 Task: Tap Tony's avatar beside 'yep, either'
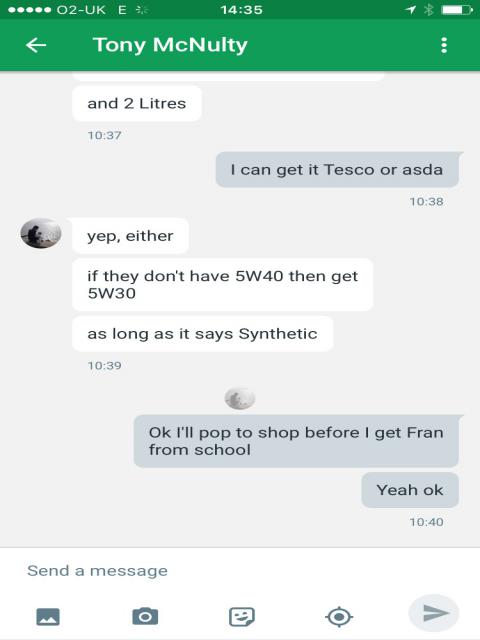41,233
